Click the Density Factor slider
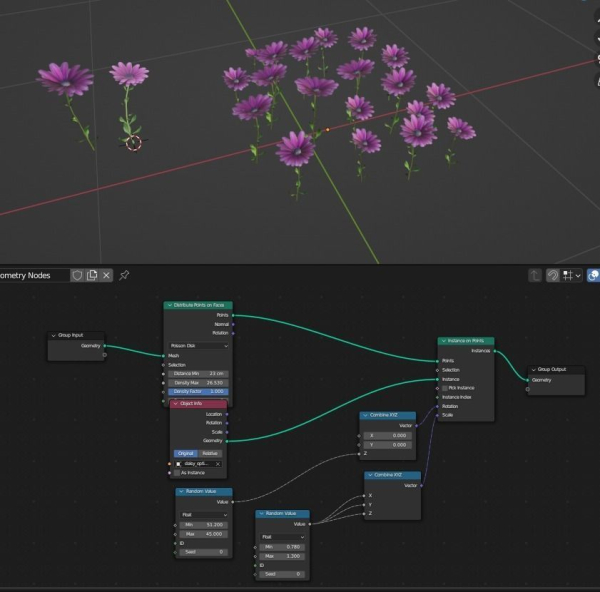This screenshot has width=600, height=592. point(198,391)
